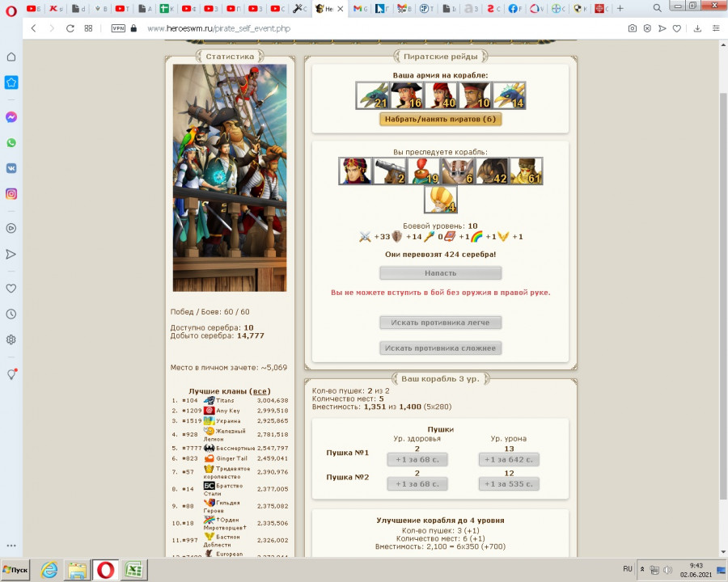Viewport: 728px width, 582px height.
Task: Click the enemy unit with count 42
Action: [492, 171]
